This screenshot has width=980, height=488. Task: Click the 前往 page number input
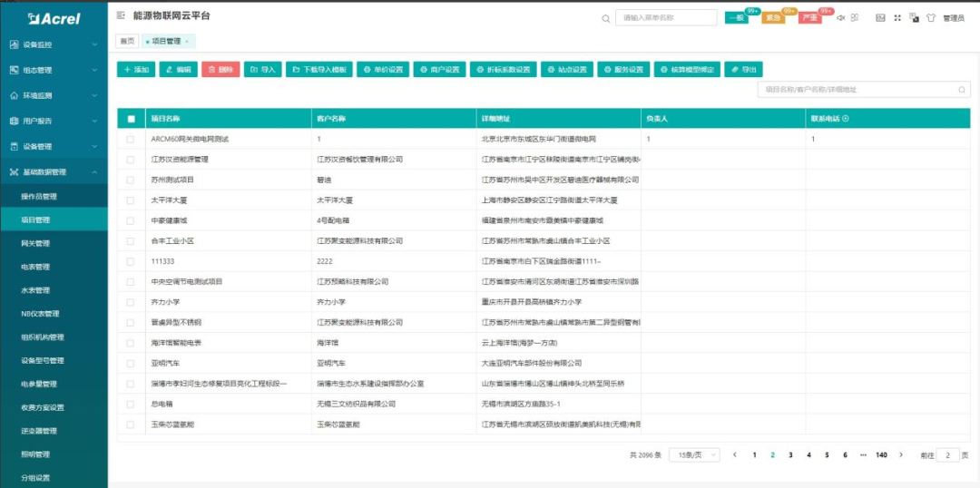click(947, 454)
